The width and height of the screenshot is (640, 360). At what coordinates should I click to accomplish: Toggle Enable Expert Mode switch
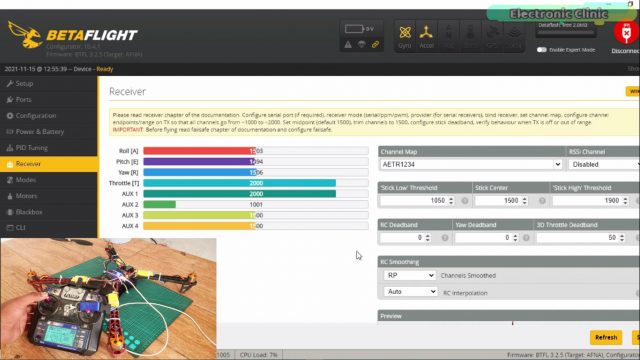click(542, 50)
